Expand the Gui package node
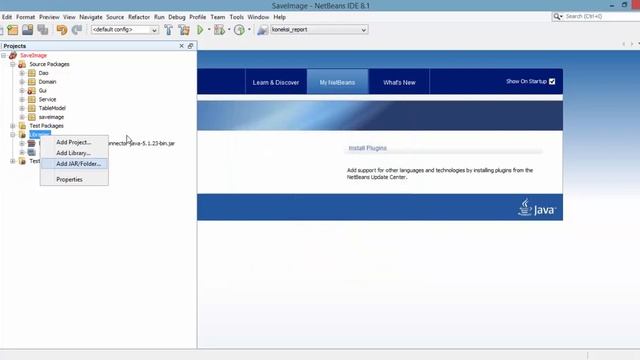The width and height of the screenshot is (640, 360). coord(22,91)
